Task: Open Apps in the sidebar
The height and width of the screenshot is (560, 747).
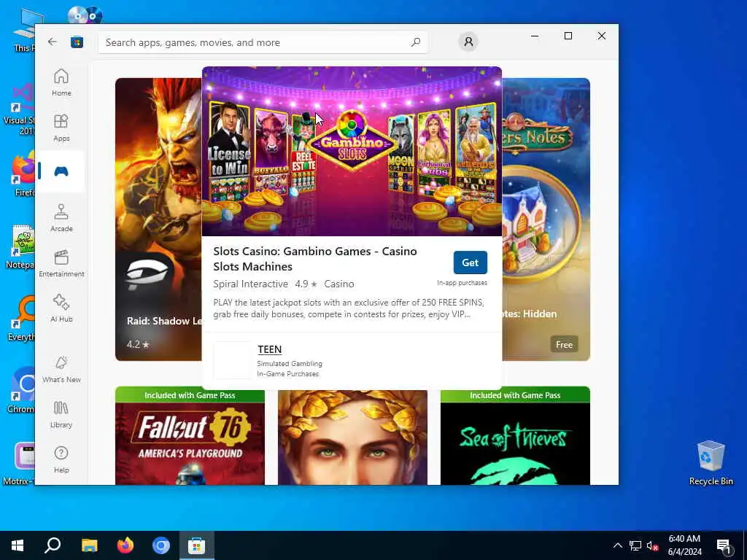Action: click(61, 128)
